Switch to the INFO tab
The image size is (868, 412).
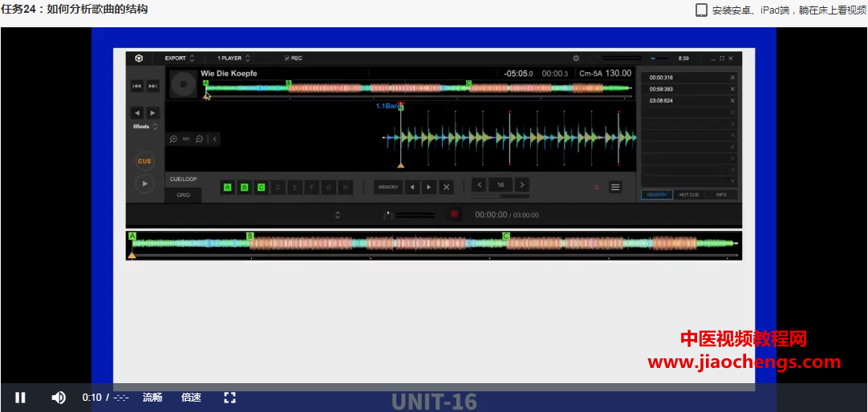coord(721,195)
